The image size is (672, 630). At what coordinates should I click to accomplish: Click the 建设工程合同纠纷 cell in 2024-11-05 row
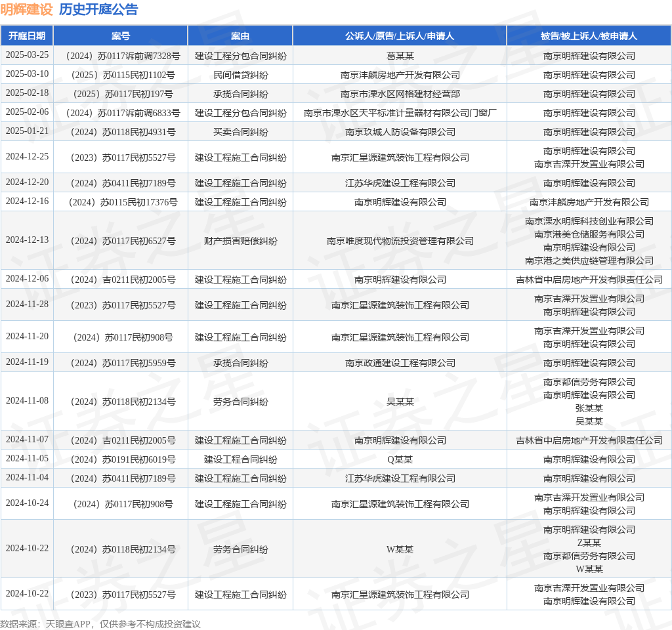[240, 459]
